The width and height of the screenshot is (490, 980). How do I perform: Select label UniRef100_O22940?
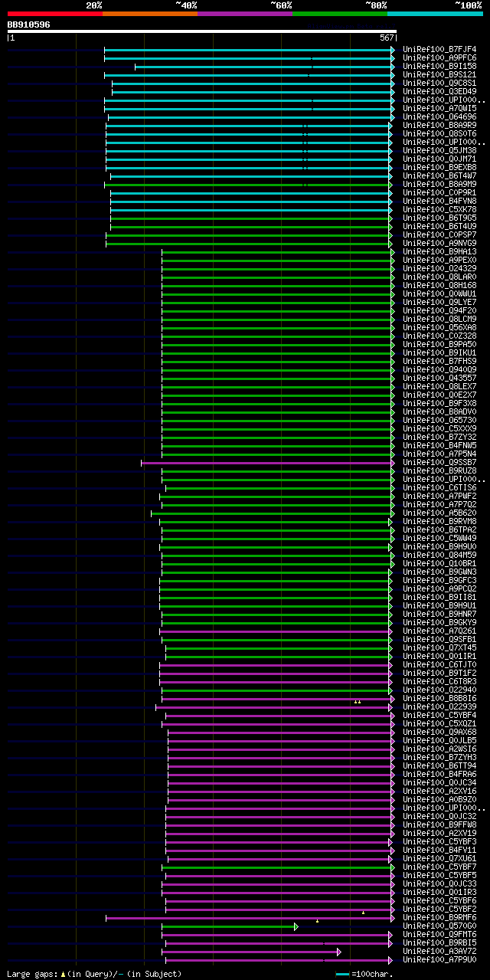pyautogui.click(x=439, y=690)
